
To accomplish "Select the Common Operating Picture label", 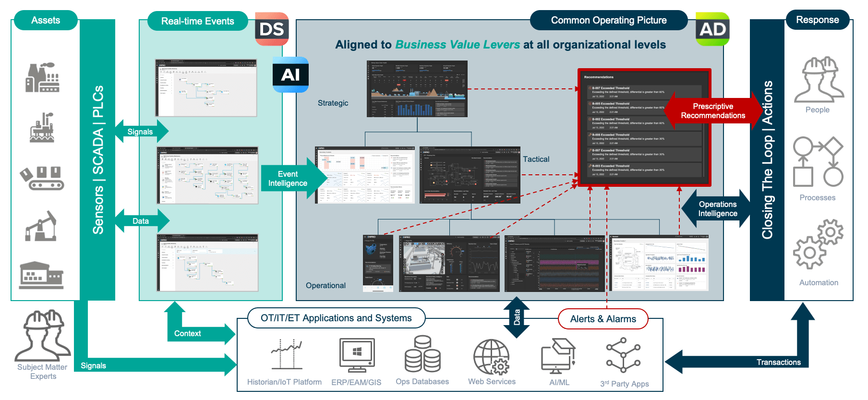I will click(x=609, y=20).
